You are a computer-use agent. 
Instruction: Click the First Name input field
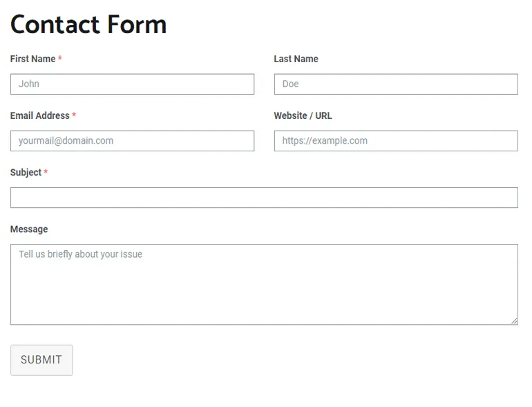click(132, 84)
